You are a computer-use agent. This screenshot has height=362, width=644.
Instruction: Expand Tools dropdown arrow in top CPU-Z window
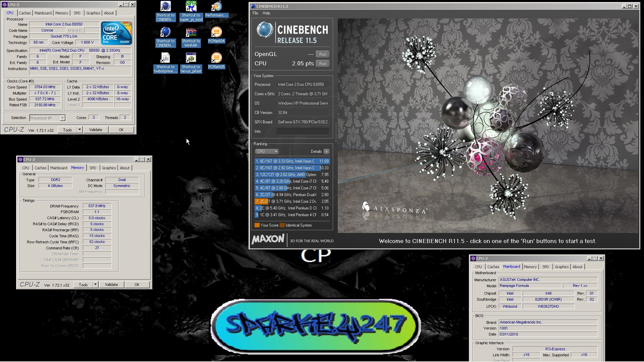coord(79,129)
